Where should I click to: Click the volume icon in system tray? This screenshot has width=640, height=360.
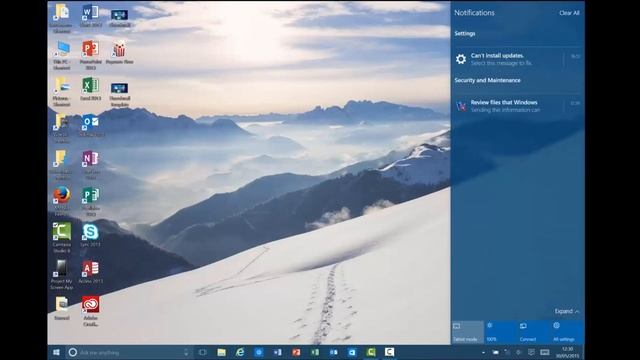[x=519, y=352]
